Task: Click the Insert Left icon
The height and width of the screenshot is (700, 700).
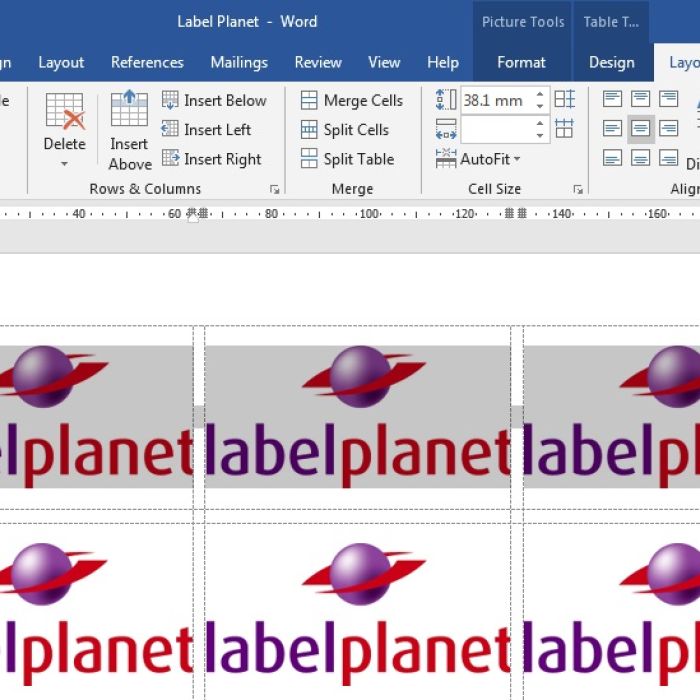Action: [170, 129]
